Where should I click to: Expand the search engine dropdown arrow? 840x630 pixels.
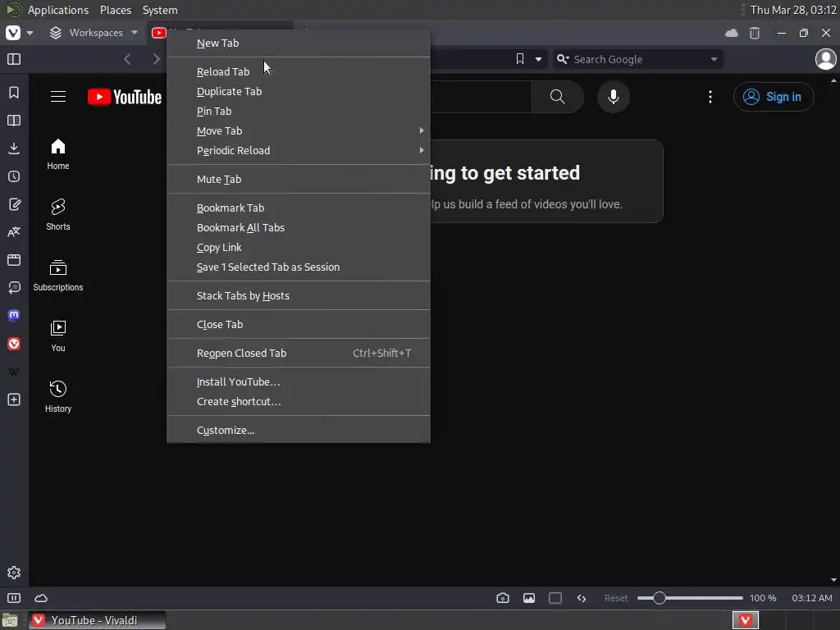[714, 59]
